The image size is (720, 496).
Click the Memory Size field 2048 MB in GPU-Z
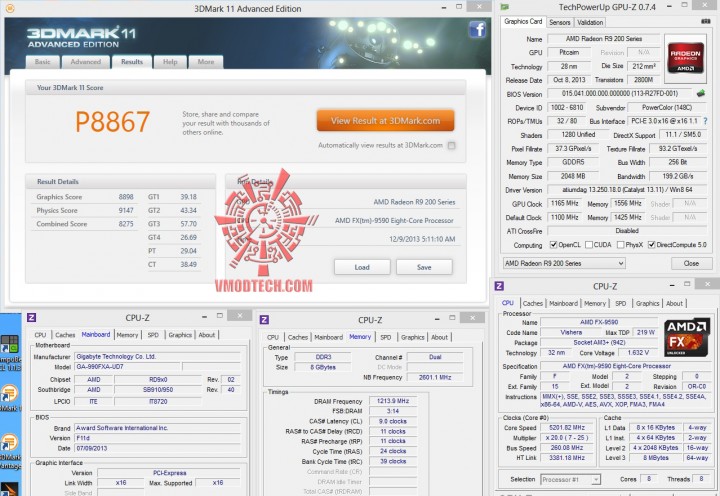tap(573, 176)
